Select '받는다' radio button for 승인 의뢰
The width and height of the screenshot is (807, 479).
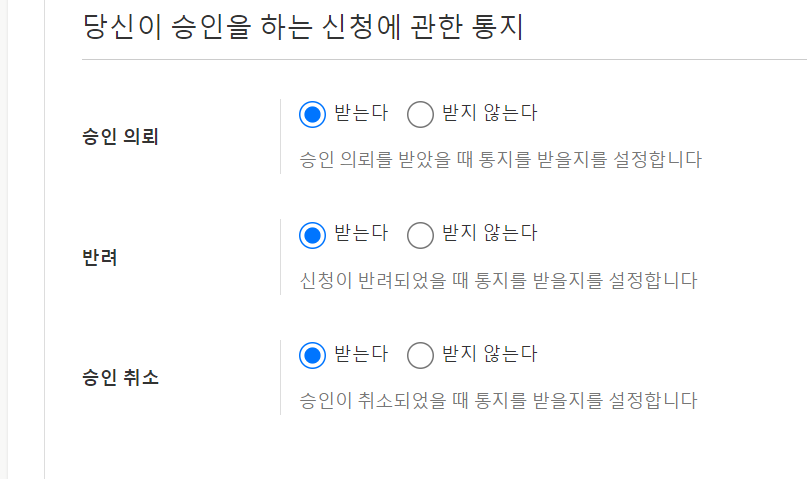coord(313,114)
